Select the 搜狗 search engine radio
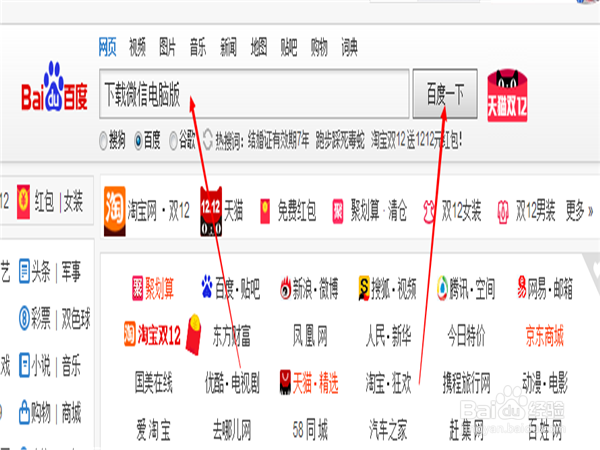Viewport: 600px width, 450px height. point(103,140)
